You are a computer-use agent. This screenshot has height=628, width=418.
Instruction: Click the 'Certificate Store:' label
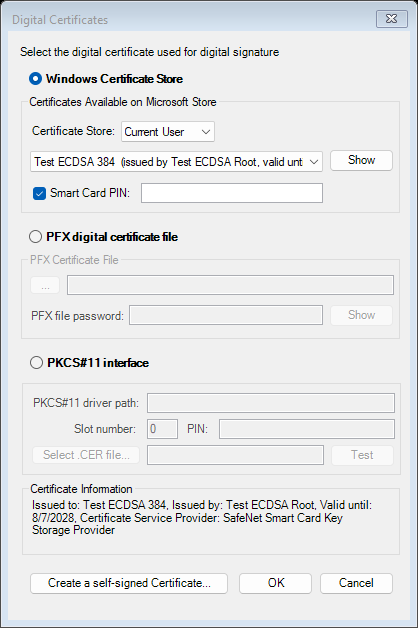click(73, 131)
